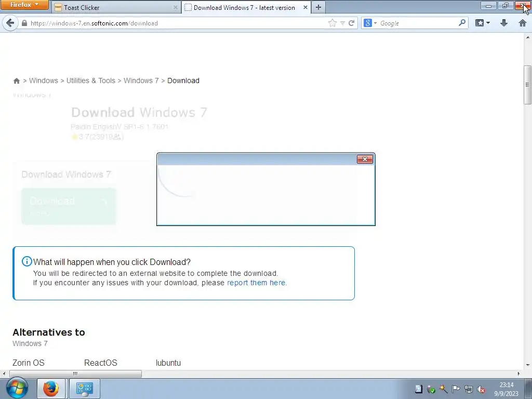
Task: Open a new tab with plus button
Action: pyautogui.click(x=318, y=7)
